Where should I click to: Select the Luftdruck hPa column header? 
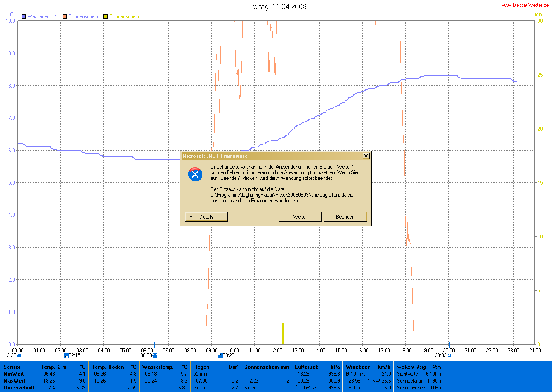(x=317, y=367)
